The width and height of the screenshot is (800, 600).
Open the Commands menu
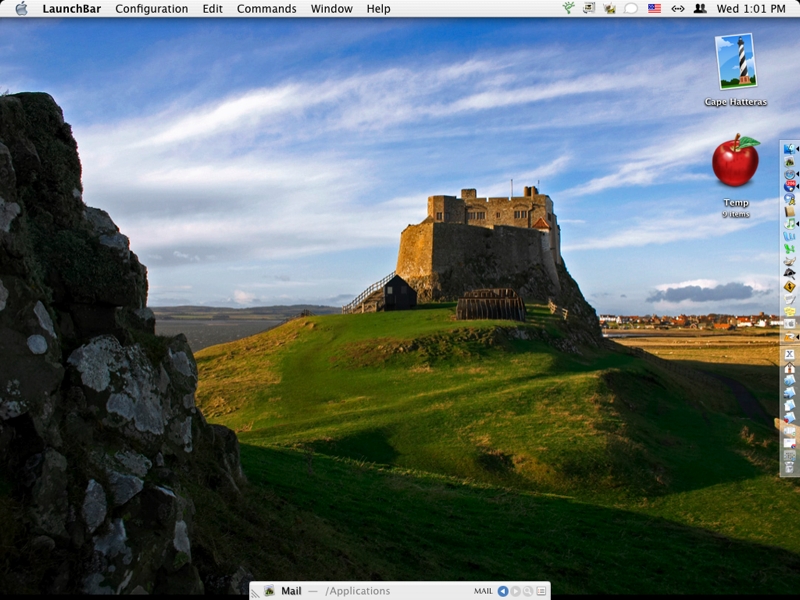coord(266,8)
